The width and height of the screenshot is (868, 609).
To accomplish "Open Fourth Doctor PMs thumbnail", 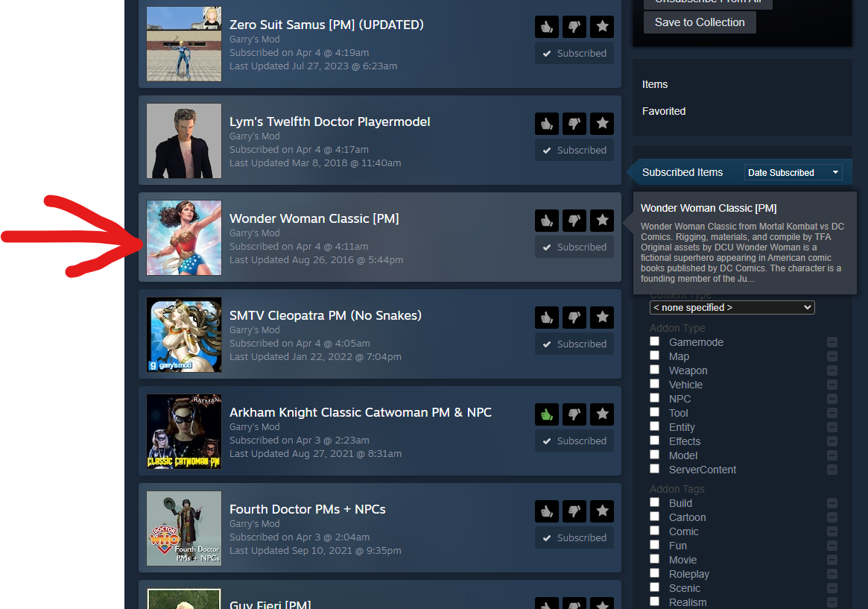I will click(x=184, y=528).
